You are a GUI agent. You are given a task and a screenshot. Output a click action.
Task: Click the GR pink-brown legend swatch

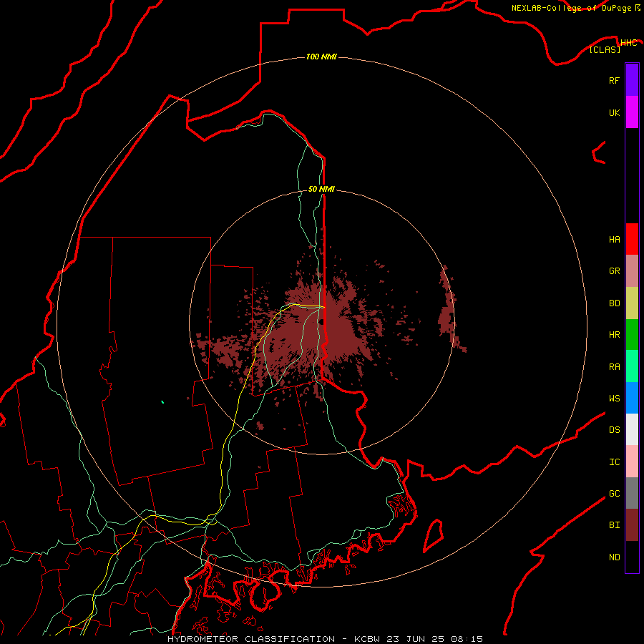pos(632,271)
